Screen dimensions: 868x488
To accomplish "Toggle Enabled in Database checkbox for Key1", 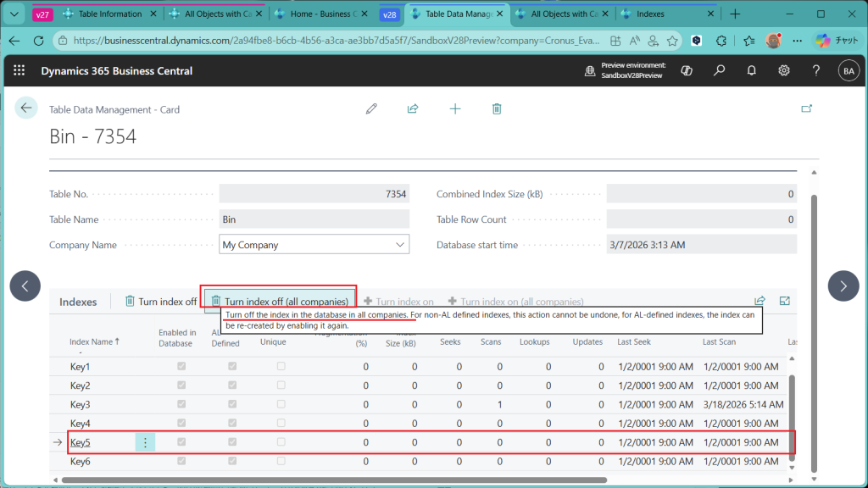I will 180,367.
